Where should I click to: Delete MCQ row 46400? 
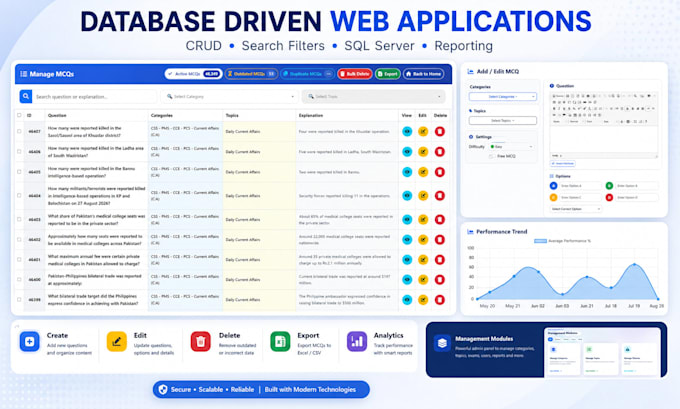pos(440,279)
